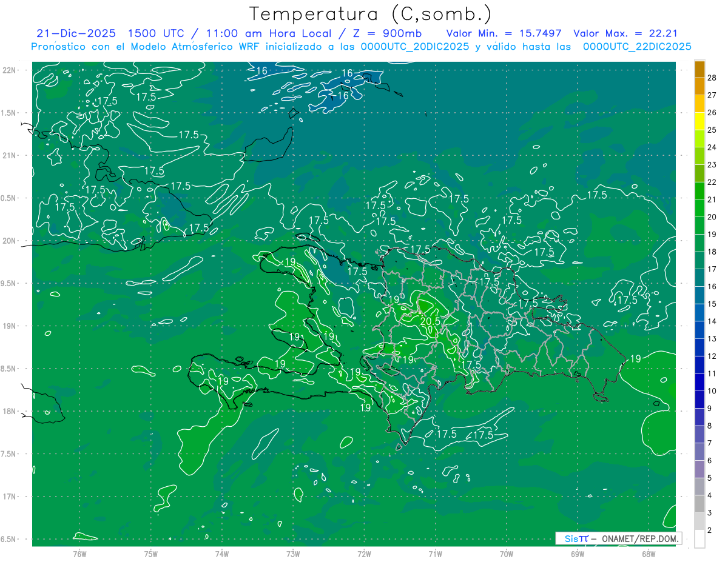Click the colorbar scale label '7'
Image resolution: width=728 pixels, height=562 pixels.
point(710,443)
